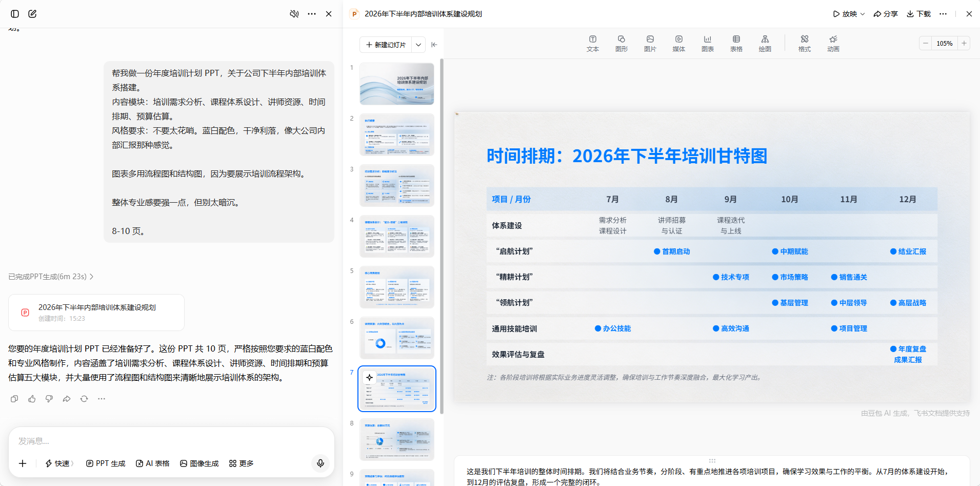980x486 pixels.
Task: Click the 下载 download button
Action: coord(918,14)
